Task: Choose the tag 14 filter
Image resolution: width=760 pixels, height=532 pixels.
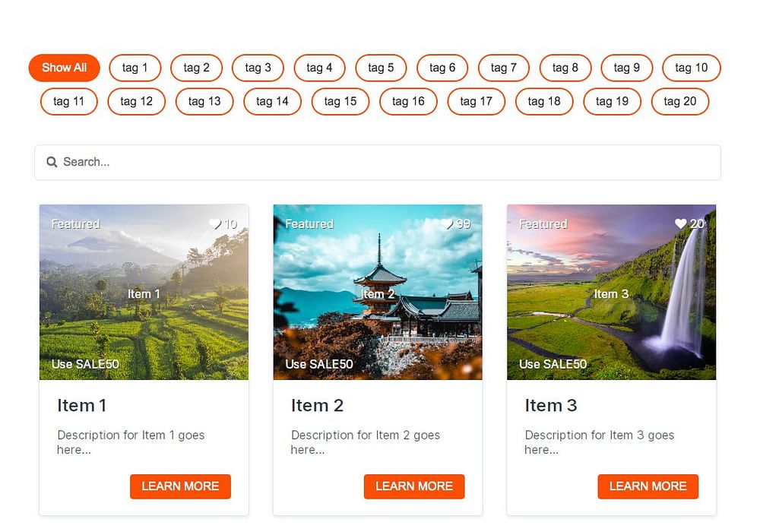Action: click(x=272, y=102)
